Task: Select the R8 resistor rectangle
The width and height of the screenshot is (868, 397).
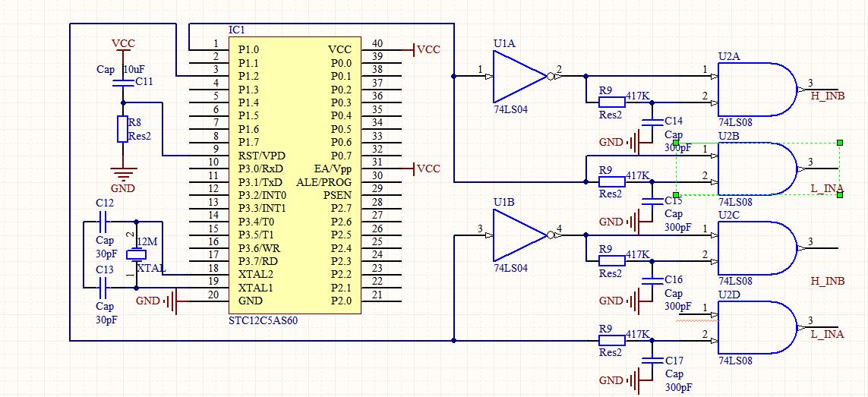Action: tap(122, 129)
